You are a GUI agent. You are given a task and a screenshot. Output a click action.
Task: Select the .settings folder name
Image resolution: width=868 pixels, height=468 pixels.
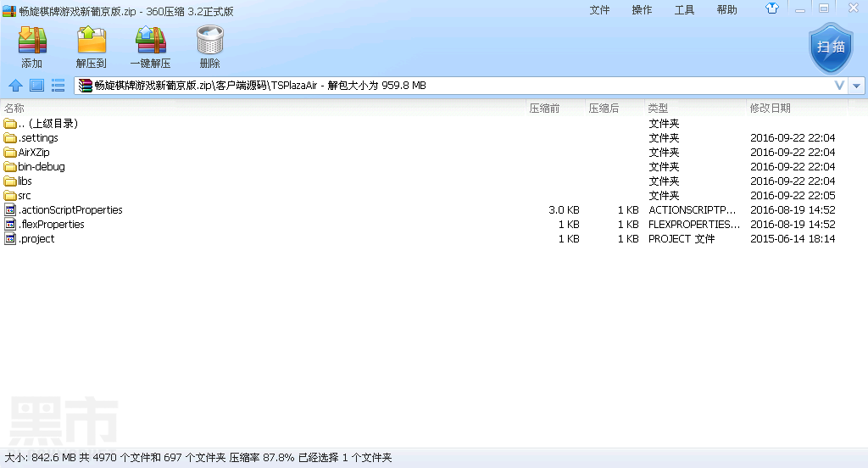coord(38,138)
